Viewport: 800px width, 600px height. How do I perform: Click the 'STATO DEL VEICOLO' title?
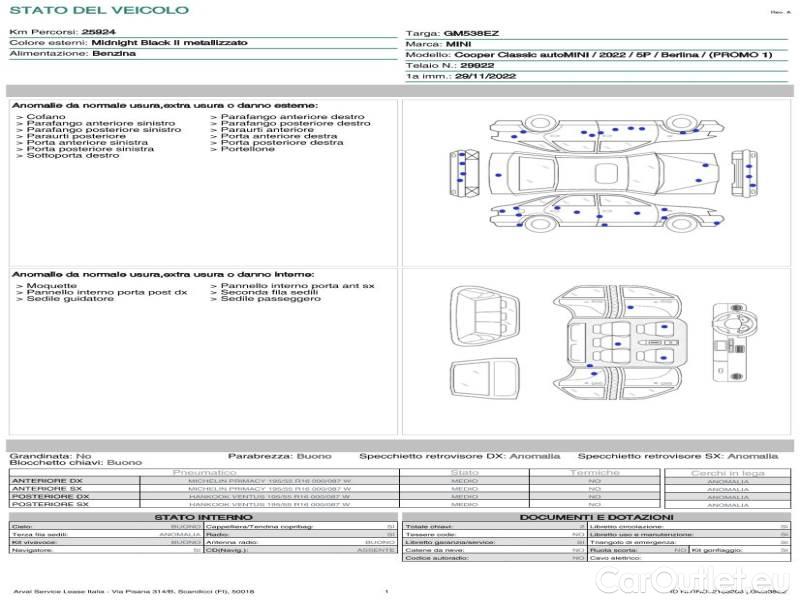98,10
